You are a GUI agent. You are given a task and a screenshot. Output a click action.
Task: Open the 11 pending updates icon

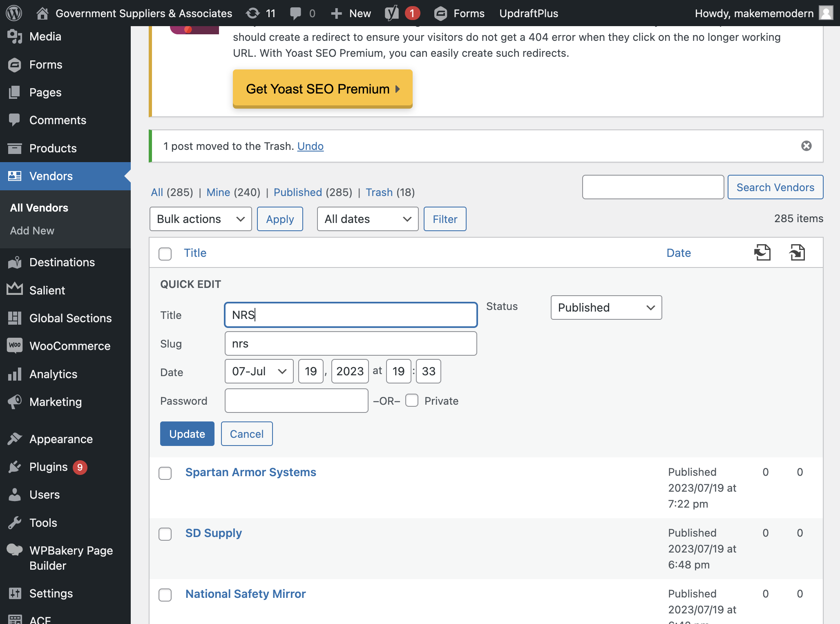click(x=260, y=13)
